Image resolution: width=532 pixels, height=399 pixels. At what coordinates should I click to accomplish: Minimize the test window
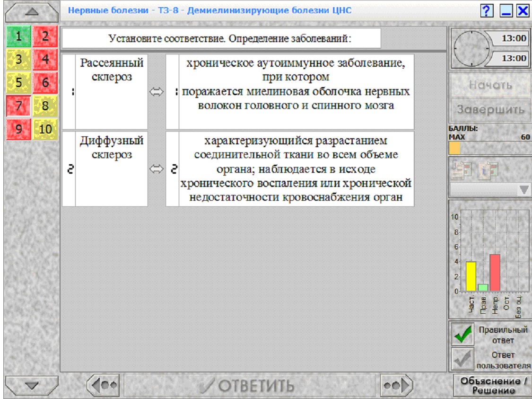tap(506, 11)
